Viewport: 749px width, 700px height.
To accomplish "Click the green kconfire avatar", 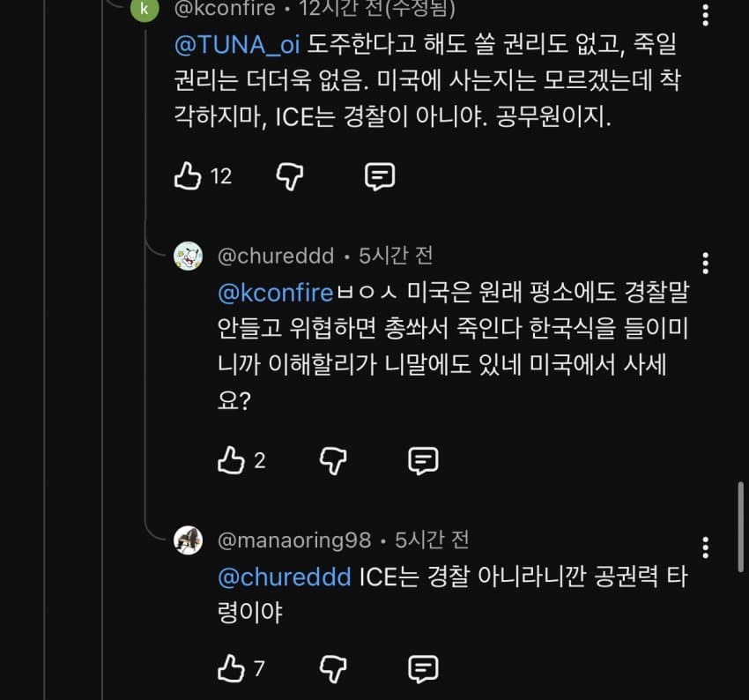I will [145, 9].
